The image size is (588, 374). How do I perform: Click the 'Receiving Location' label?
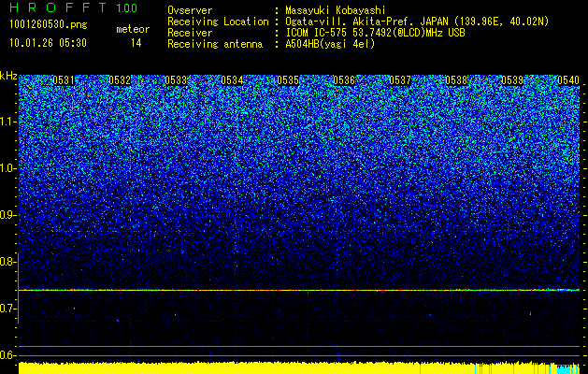pyautogui.click(x=218, y=22)
